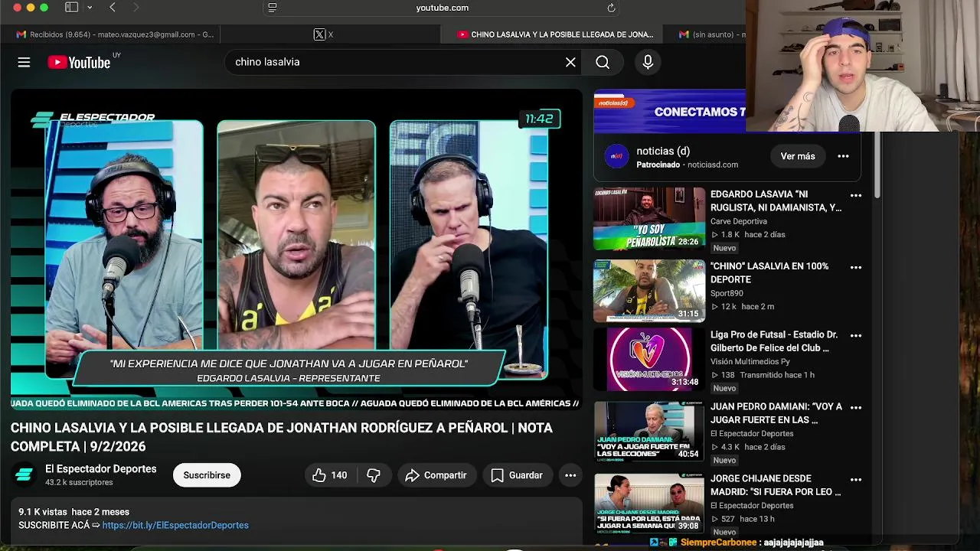Screen dimensions: 980x551
Task: Open the title "Liga Pro de Futsal"
Action: tap(774, 341)
